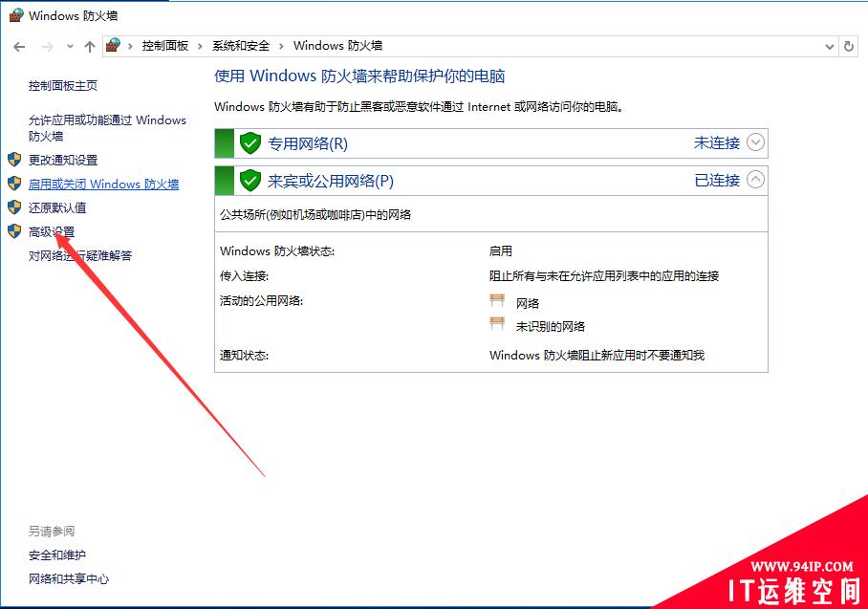Click the green shield icon for 来宾或公用网络(P)
This screenshot has height=609, width=868.
coord(250,181)
